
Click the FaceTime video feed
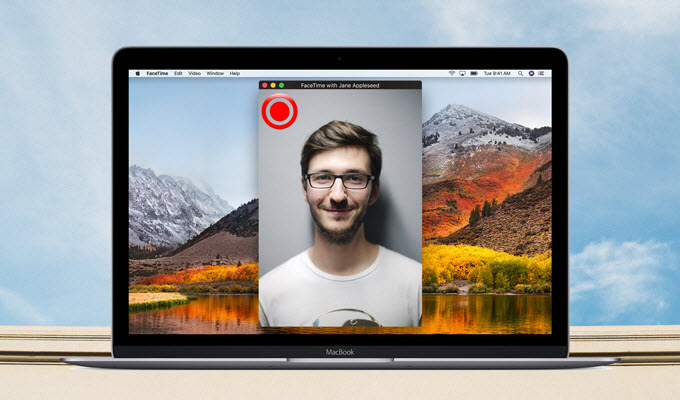(340, 220)
